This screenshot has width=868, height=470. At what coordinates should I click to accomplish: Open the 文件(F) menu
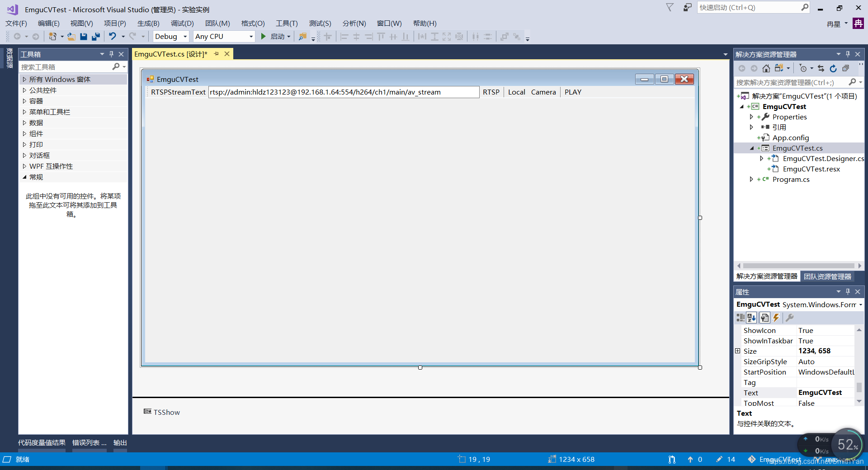(x=16, y=24)
